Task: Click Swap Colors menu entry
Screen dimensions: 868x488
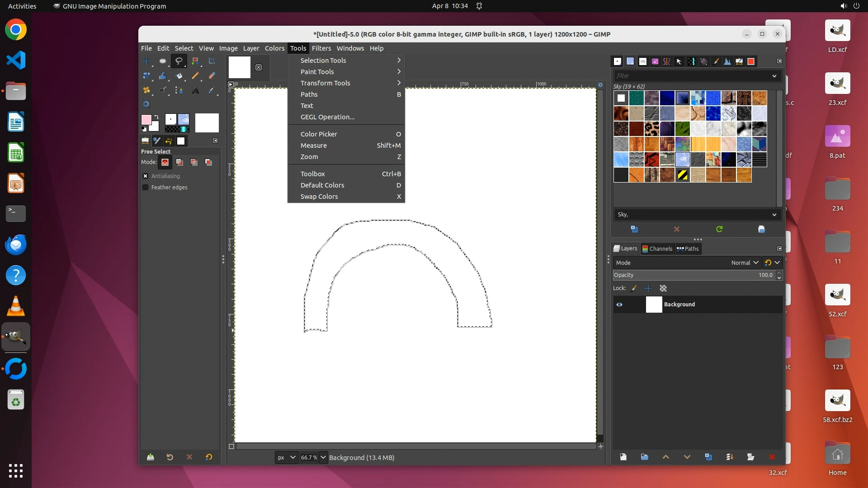Action: tap(319, 197)
